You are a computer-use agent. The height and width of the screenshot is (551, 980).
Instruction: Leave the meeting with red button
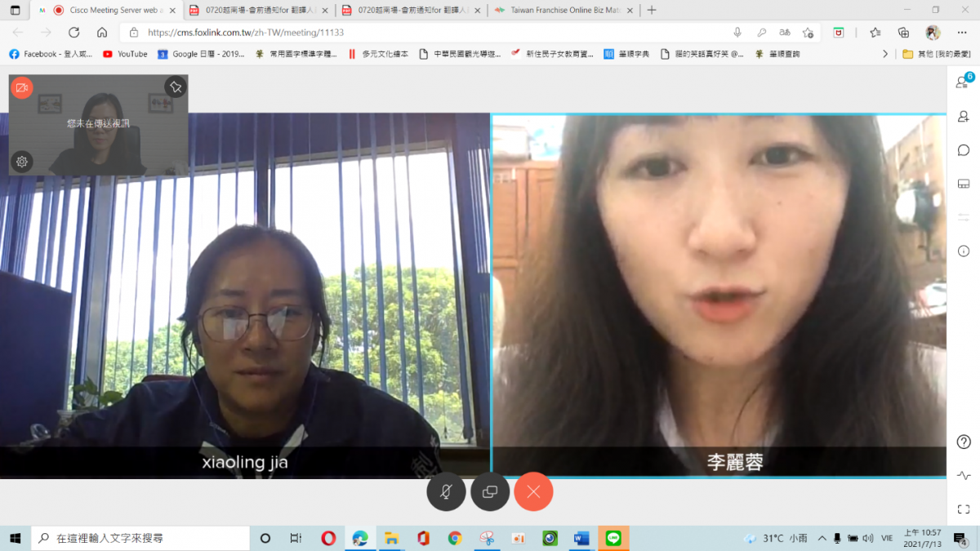pos(533,491)
